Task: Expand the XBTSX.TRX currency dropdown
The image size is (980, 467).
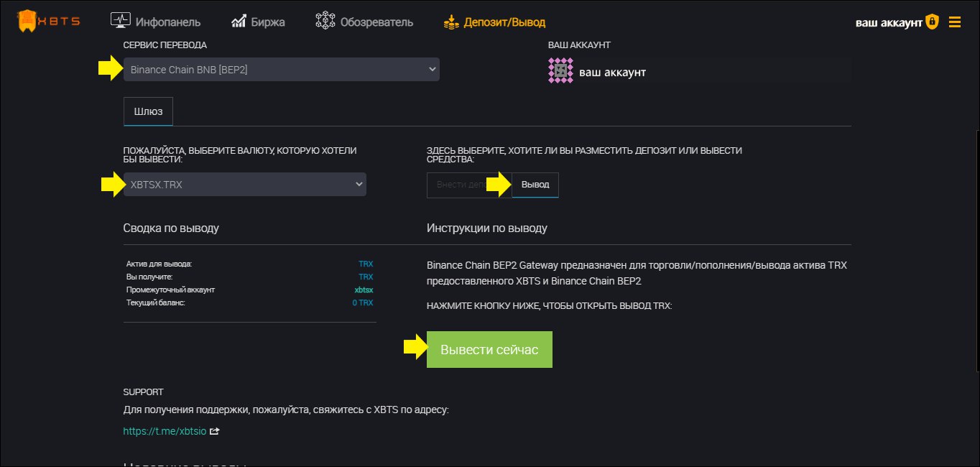Action: pos(245,185)
